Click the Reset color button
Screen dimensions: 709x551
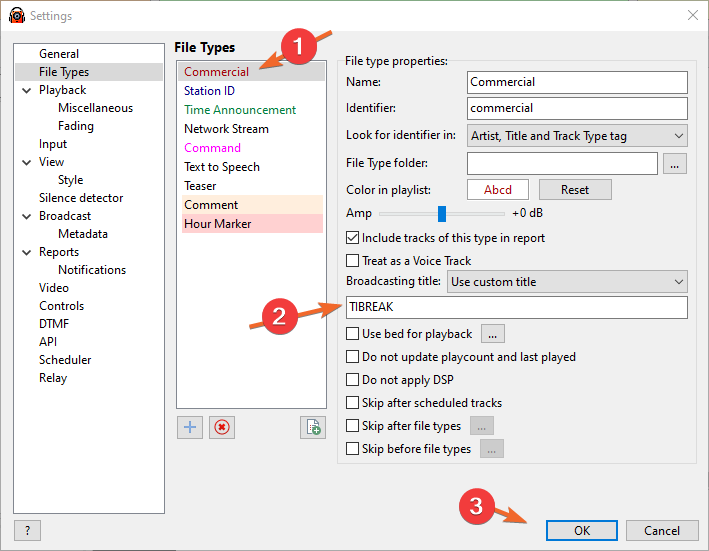(x=574, y=190)
